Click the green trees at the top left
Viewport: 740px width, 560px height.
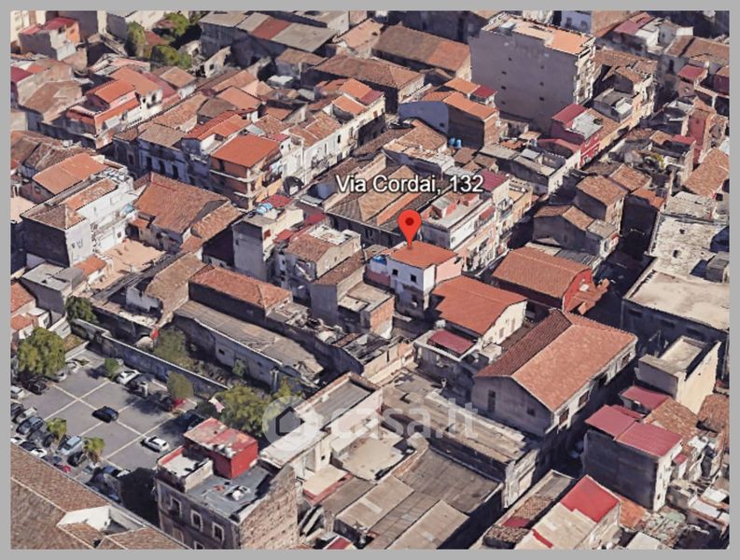tap(159, 42)
